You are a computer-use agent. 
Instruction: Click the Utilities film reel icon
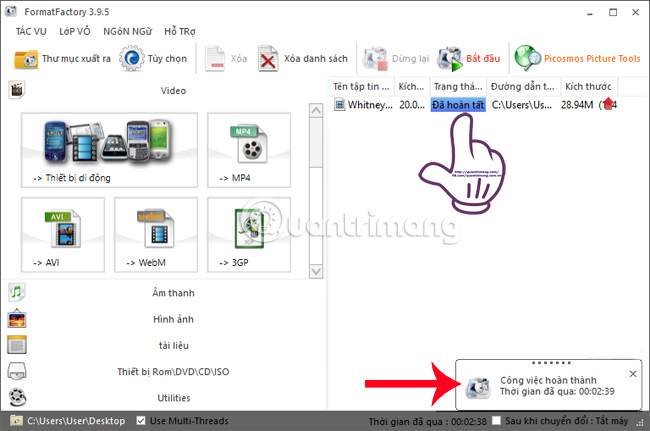click(17, 397)
